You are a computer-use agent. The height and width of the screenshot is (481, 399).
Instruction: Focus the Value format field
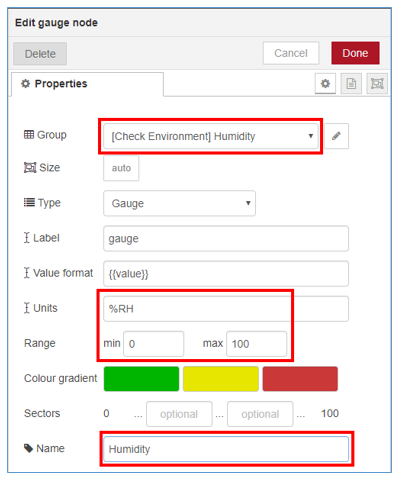pos(226,274)
